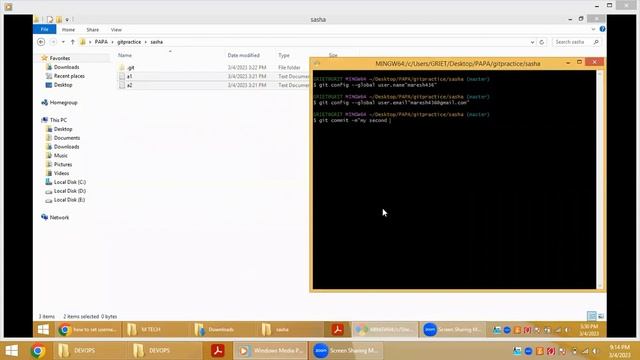Open inner Zoom Screen Sharing taskbar item

[x=453, y=329]
